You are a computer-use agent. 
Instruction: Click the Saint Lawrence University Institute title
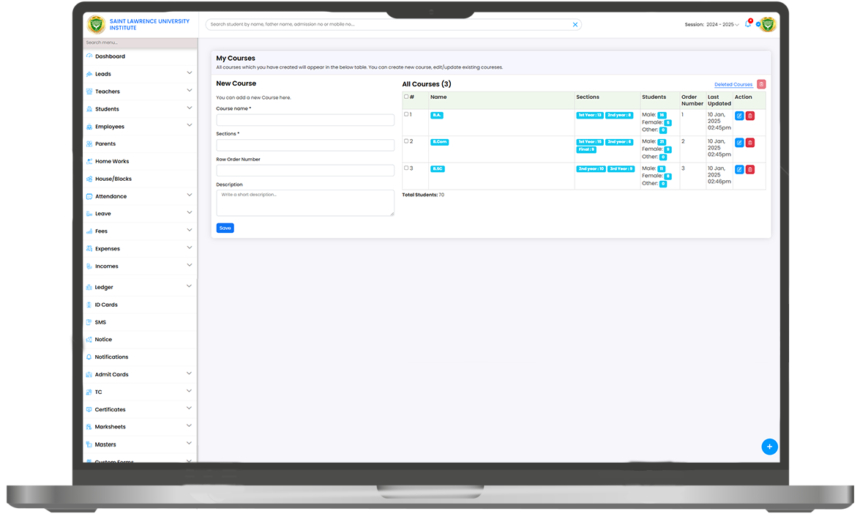pos(149,24)
